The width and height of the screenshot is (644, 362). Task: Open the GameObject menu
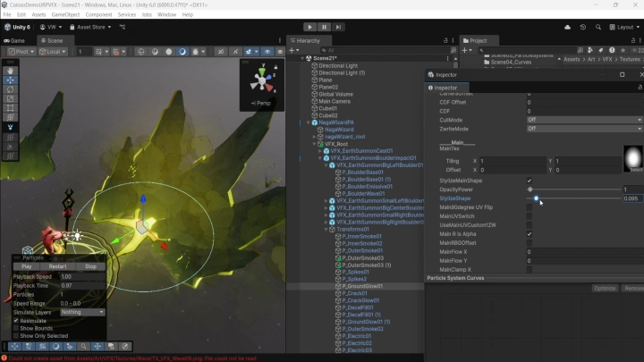point(65,14)
